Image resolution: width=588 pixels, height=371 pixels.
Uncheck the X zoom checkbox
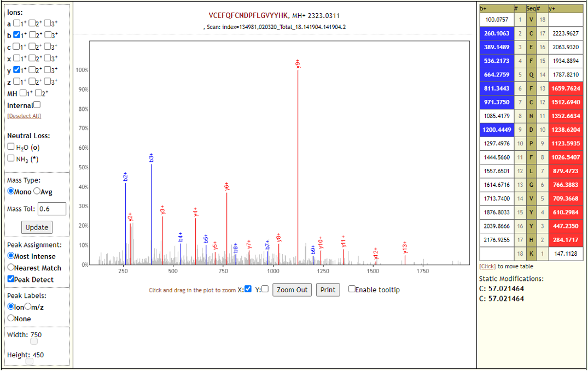click(248, 289)
